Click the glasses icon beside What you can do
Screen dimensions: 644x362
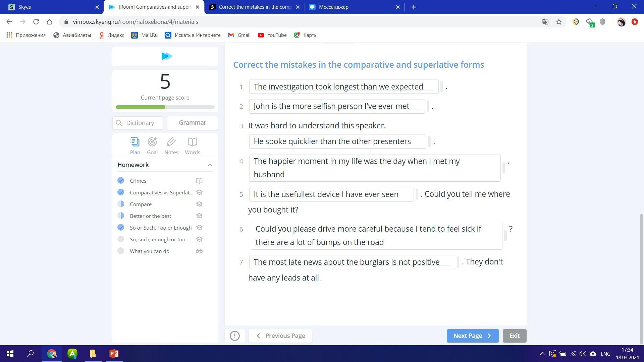[199, 251]
